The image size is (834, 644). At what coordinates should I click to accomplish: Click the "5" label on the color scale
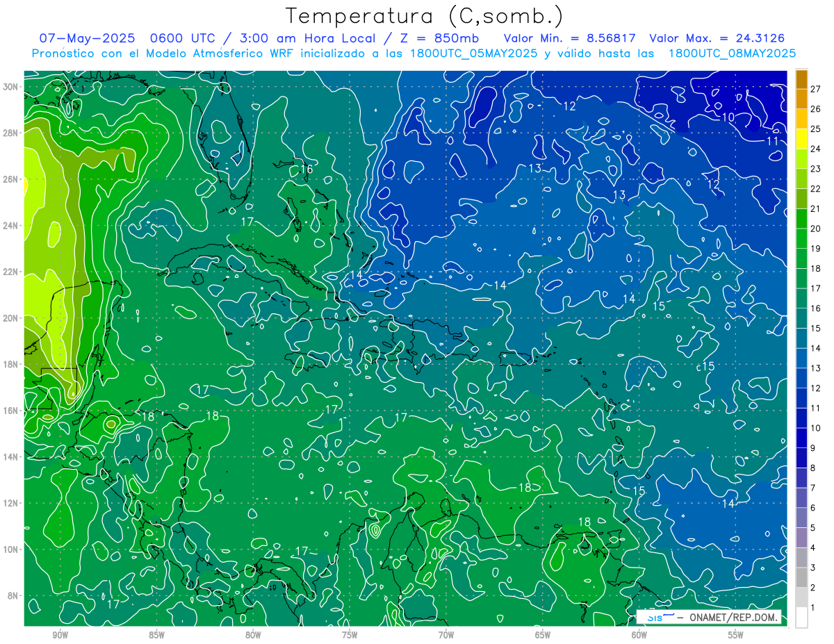(813, 528)
